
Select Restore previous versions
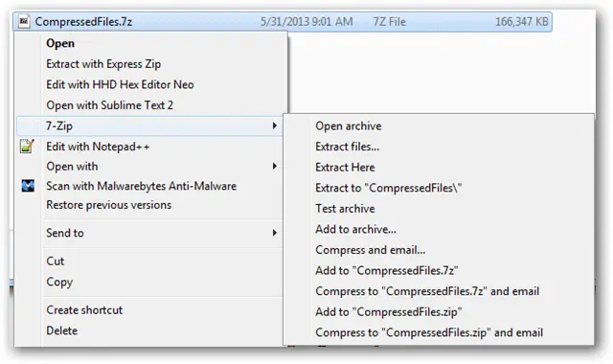[108, 205]
